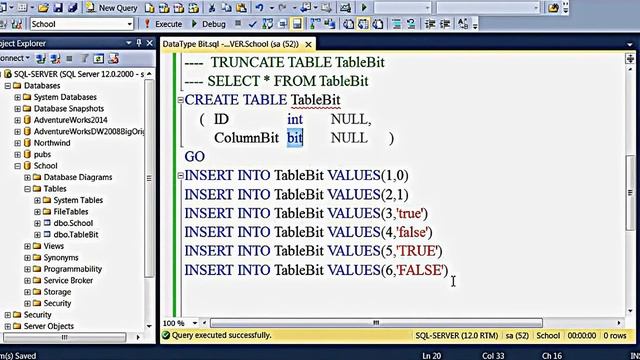
Task: Click the editor vertical scrollbar thumb
Action: 630,192
